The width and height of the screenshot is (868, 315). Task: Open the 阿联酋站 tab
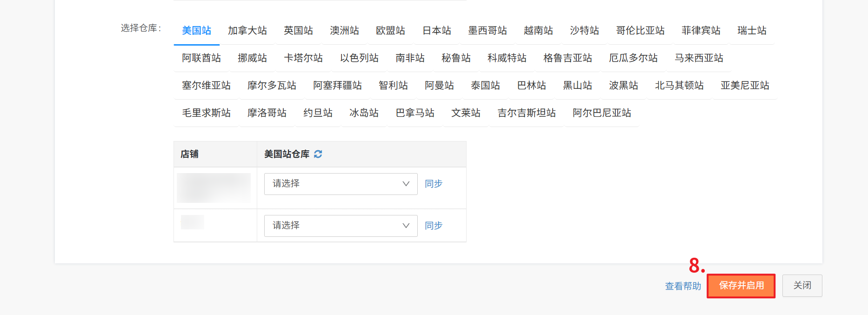point(201,58)
